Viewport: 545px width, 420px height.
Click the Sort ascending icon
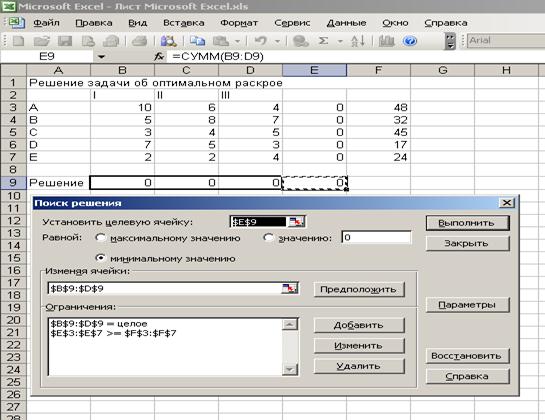click(x=358, y=41)
